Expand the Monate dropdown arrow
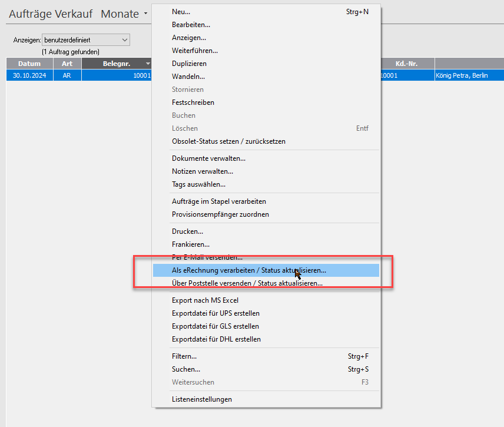The width and height of the screenshot is (504, 427). (145, 14)
